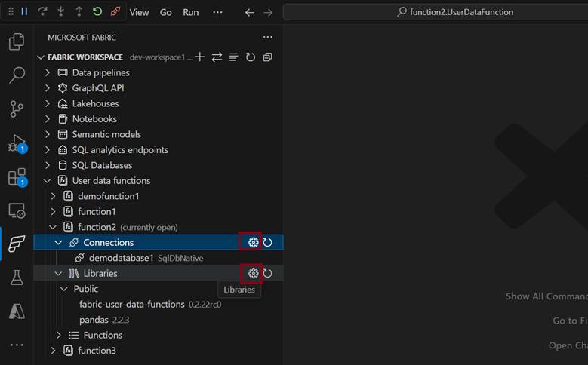Refresh the Fabric workspace

(250, 57)
